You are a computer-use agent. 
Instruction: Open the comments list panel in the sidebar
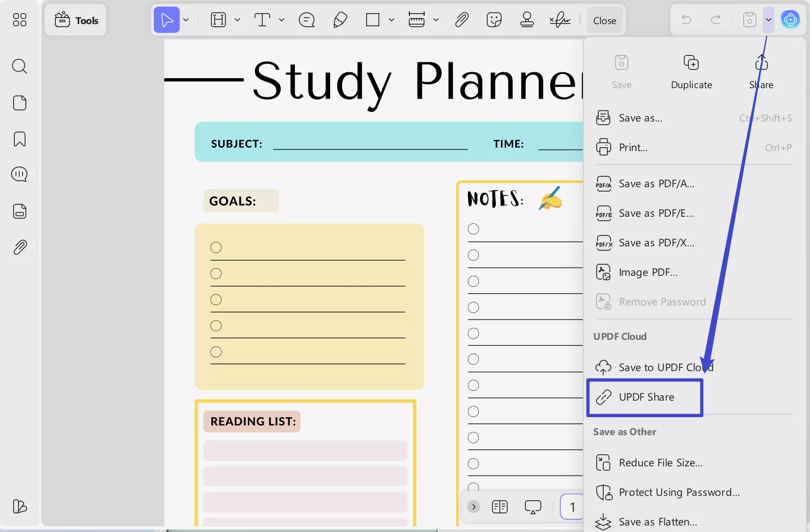pos(20,175)
